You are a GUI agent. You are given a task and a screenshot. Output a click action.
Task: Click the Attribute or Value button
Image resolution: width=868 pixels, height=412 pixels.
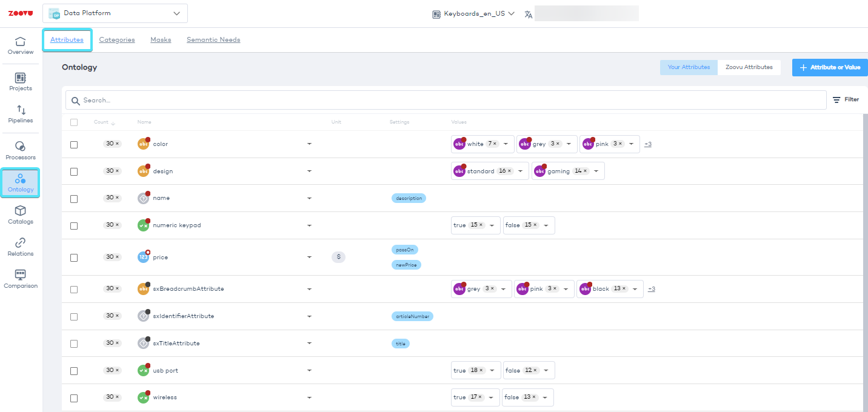(830, 67)
